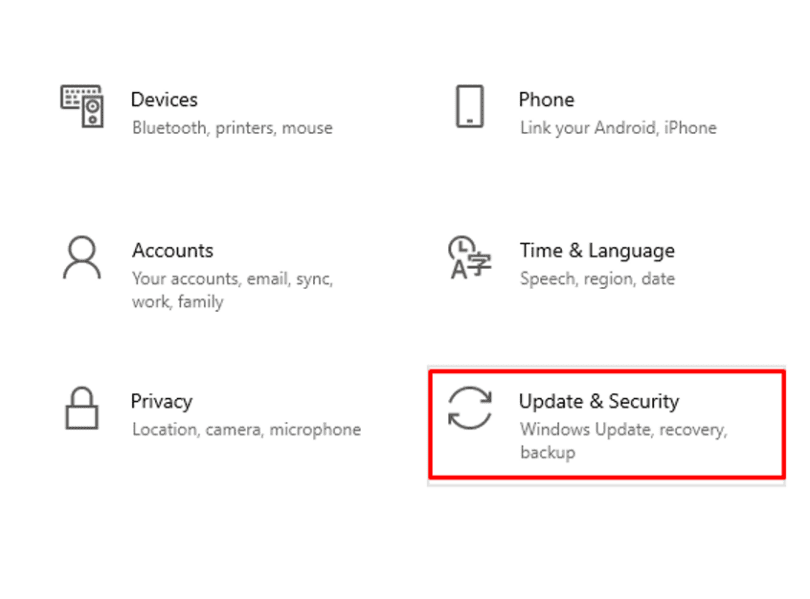Click the 'backup' text under Update & Security
Viewport: 810px width, 599px height.
[x=547, y=453]
